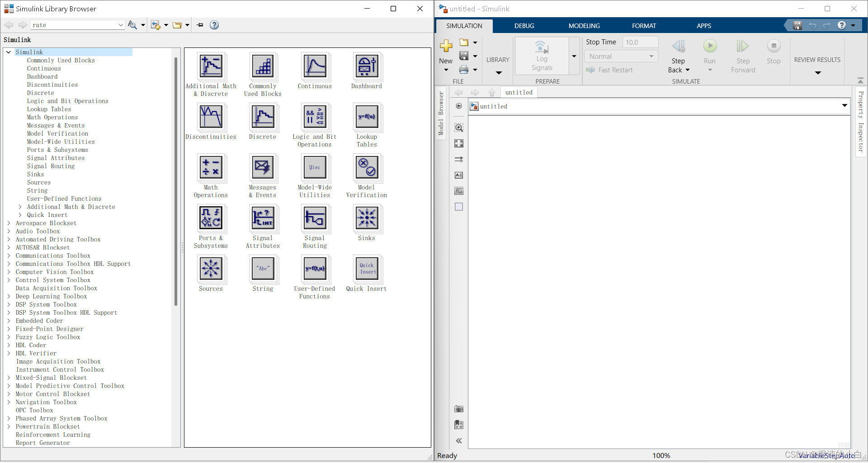
Task: Open the Sinks library icon
Action: 367,218
